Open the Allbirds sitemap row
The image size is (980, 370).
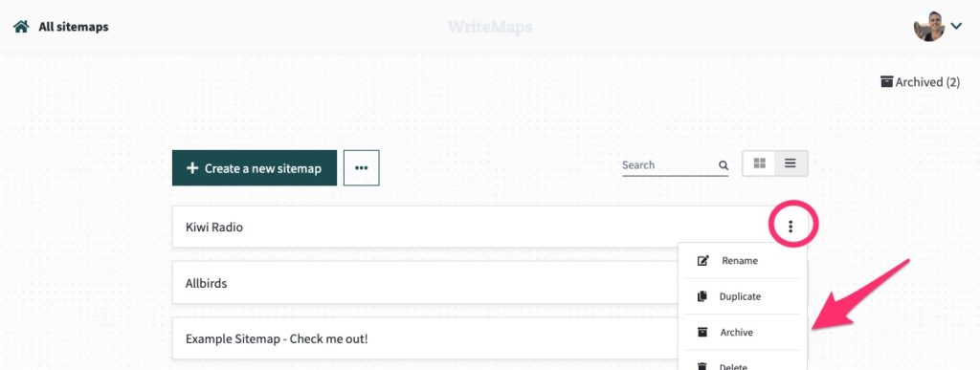tap(425, 283)
